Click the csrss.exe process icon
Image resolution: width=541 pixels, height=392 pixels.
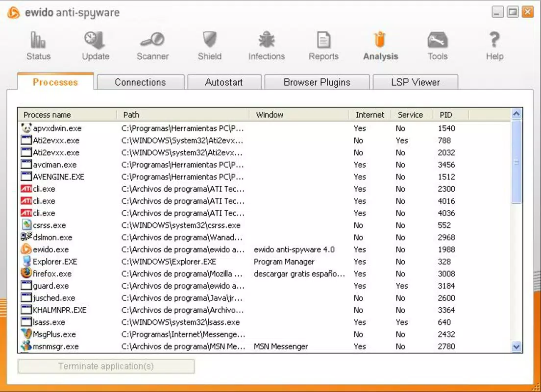point(26,225)
